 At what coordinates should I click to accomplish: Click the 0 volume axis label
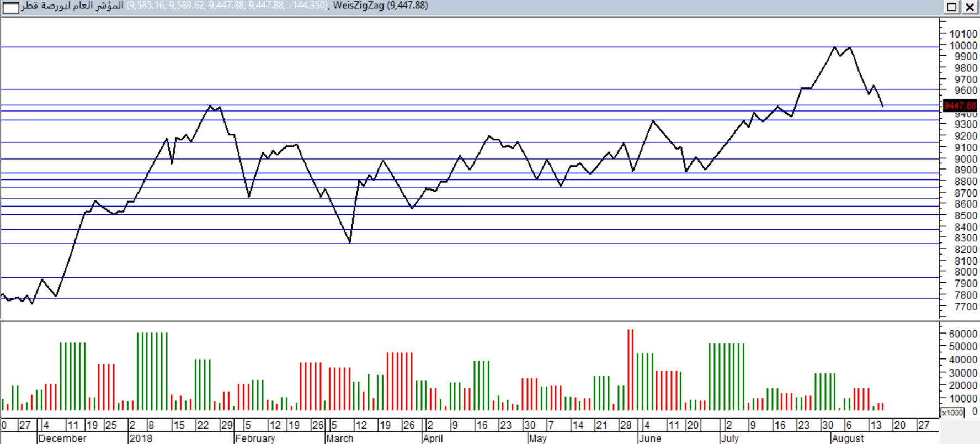click(974, 411)
